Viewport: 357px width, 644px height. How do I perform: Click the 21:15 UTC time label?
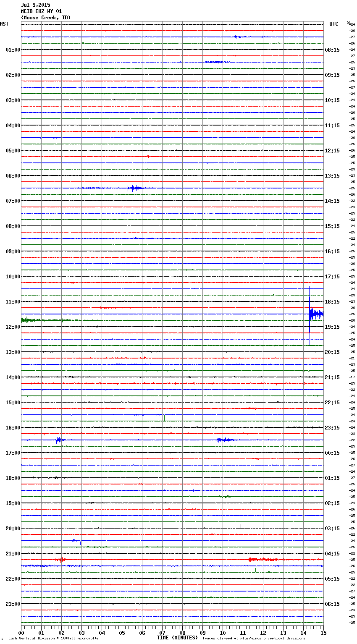[x=332, y=377]
